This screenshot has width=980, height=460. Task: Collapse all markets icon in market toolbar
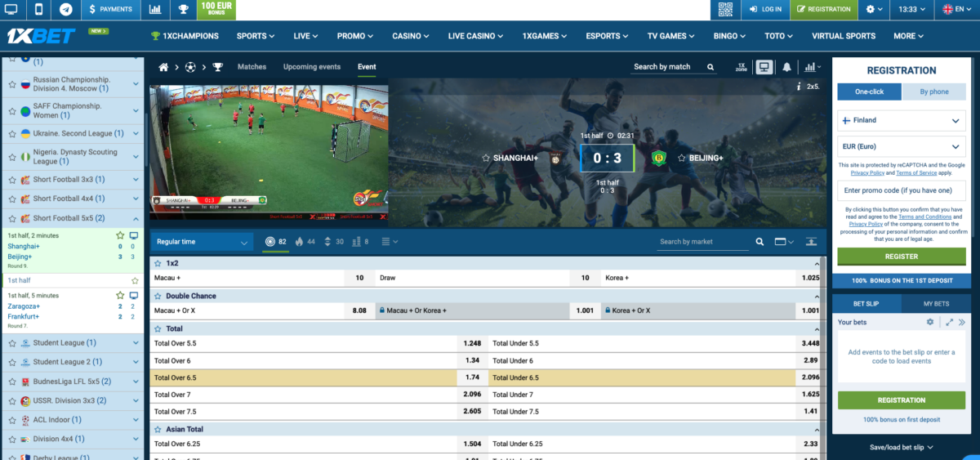point(811,242)
